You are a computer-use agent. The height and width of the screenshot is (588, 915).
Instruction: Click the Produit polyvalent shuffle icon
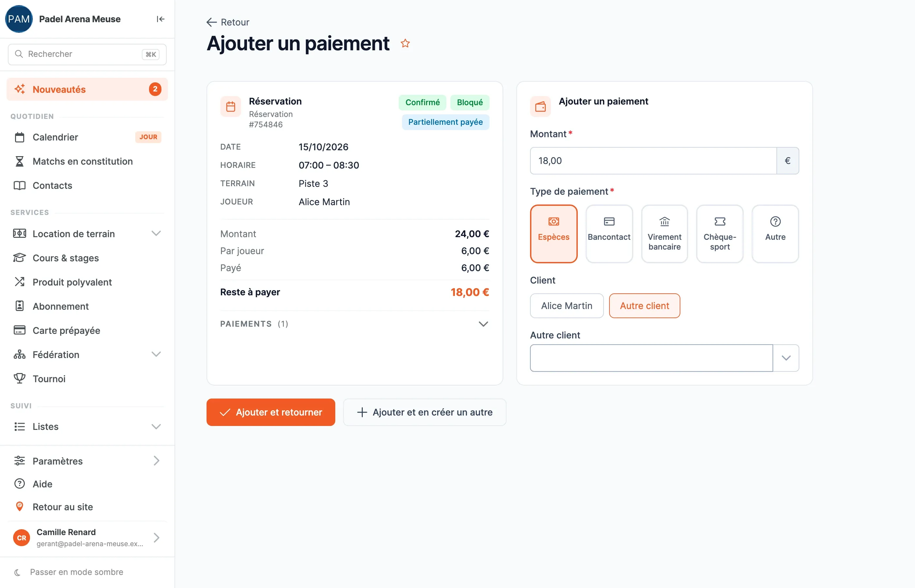20,282
